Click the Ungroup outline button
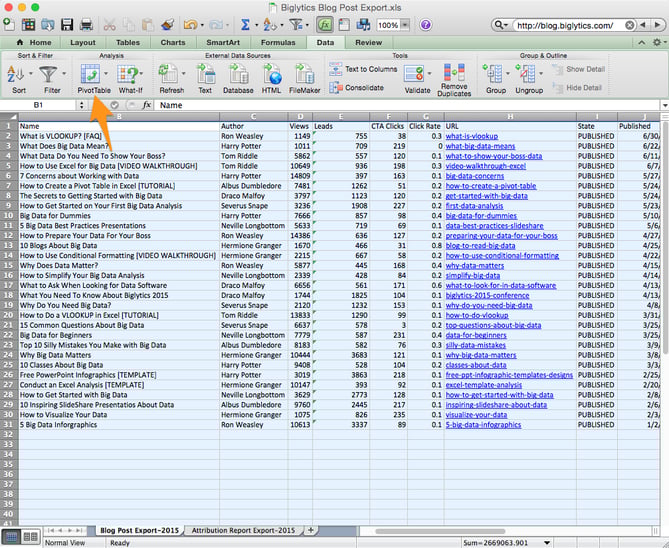The height and width of the screenshot is (548, 669). (526, 79)
